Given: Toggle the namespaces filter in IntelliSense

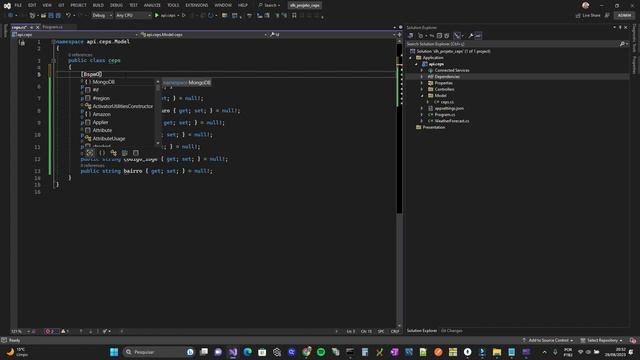Looking at the screenshot, I should click(102, 153).
